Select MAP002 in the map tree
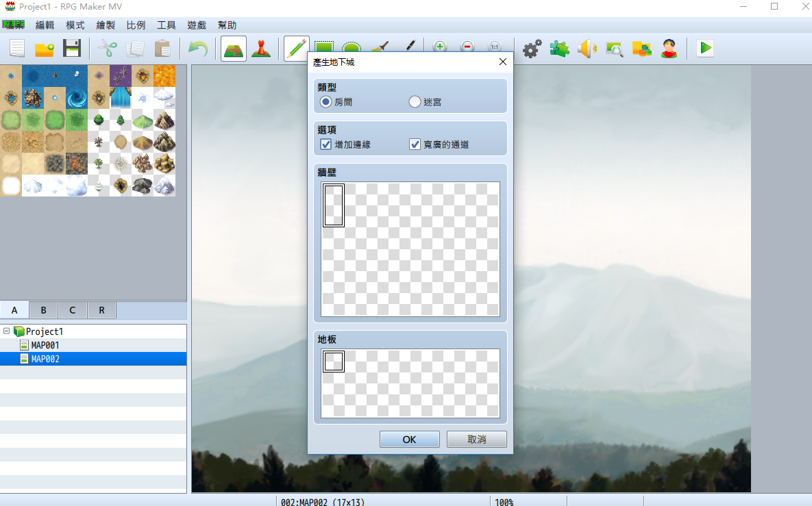 pyautogui.click(x=45, y=359)
